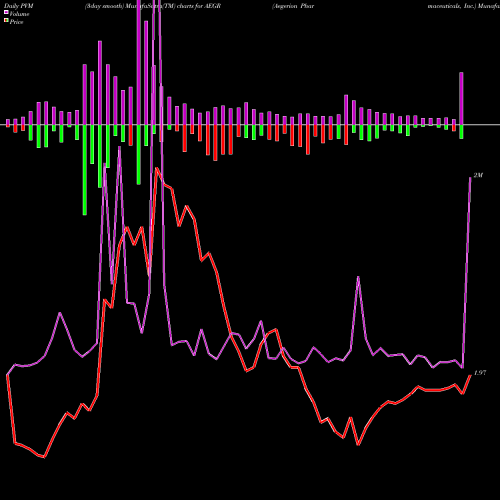Viewport: 500px width, 500px height.
Task: Click the 'Aegerion Phar' company name text
Action: 293,6
